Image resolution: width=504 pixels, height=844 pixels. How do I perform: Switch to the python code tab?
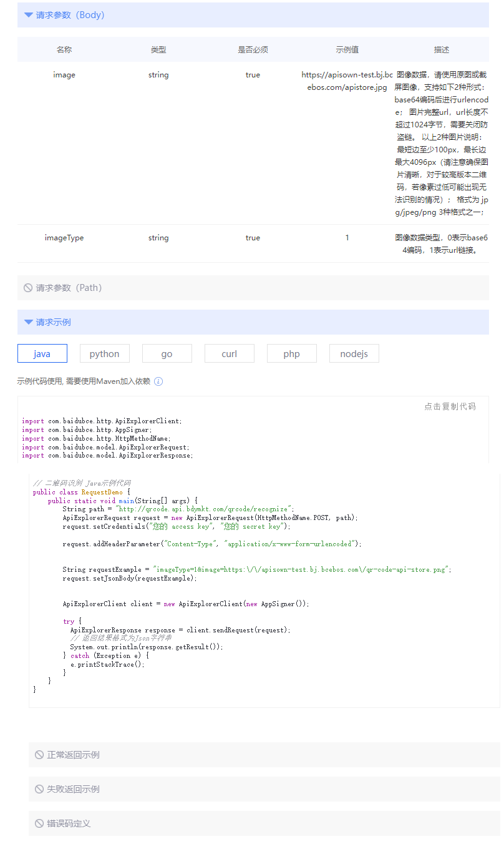(105, 353)
